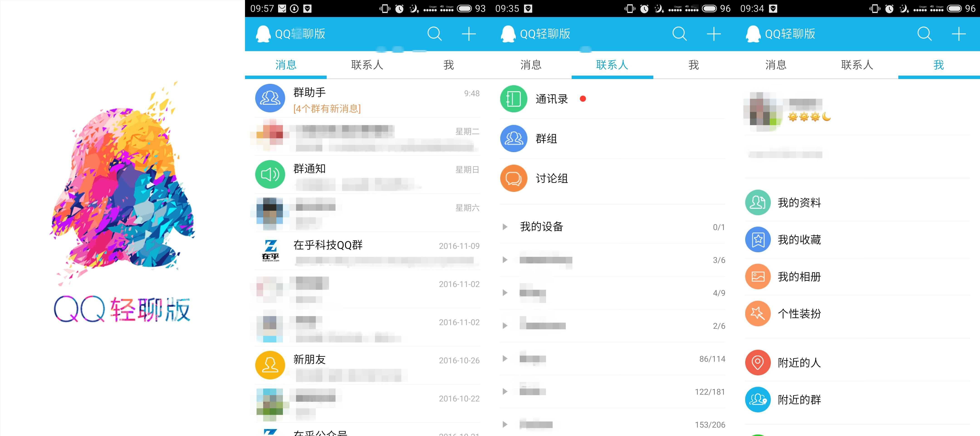
Task: Tap profile avatar on 我 screen
Action: [x=763, y=111]
